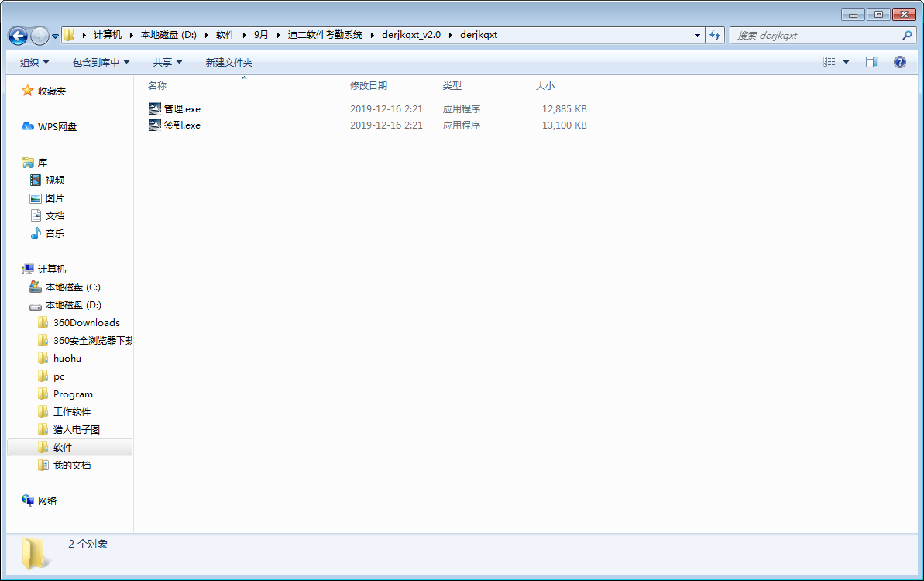
Task: Select the 本地磁盘 (C:) drive
Action: (x=73, y=287)
